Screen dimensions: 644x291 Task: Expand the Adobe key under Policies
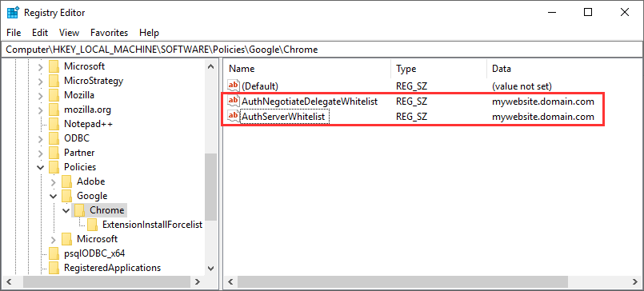click(53, 181)
